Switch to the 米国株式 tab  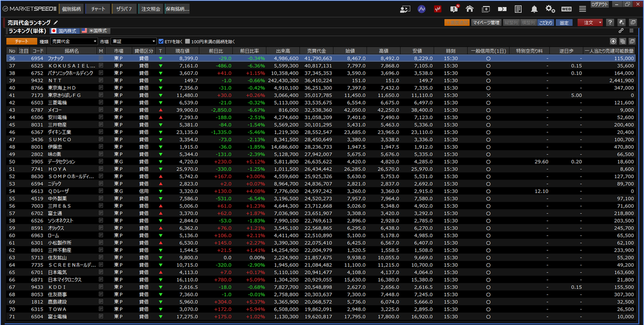(x=94, y=31)
